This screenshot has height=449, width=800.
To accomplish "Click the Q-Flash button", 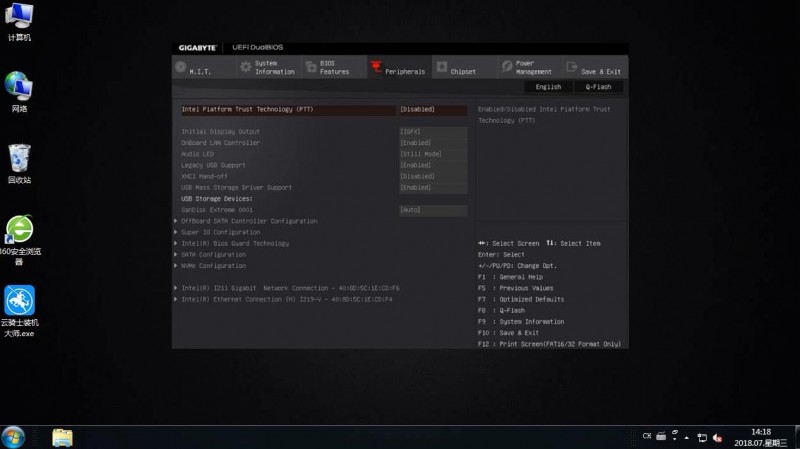I will point(598,87).
